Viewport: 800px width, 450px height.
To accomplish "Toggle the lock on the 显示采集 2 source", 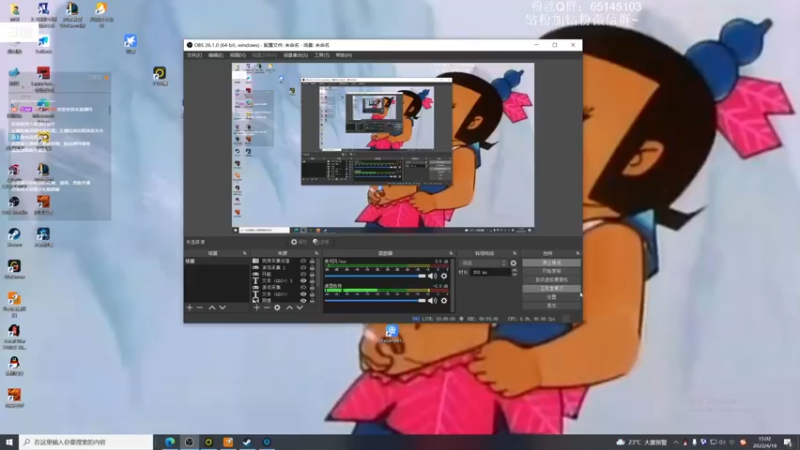I will pyautogui.click(x=312, y=267).
